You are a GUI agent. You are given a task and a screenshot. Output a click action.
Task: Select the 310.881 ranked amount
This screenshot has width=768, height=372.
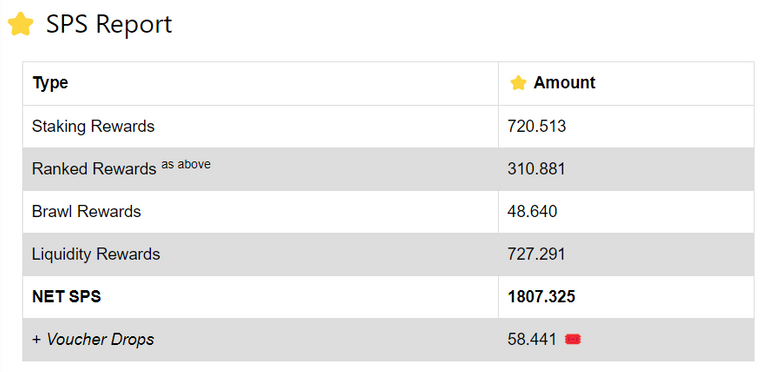(536, 169)
